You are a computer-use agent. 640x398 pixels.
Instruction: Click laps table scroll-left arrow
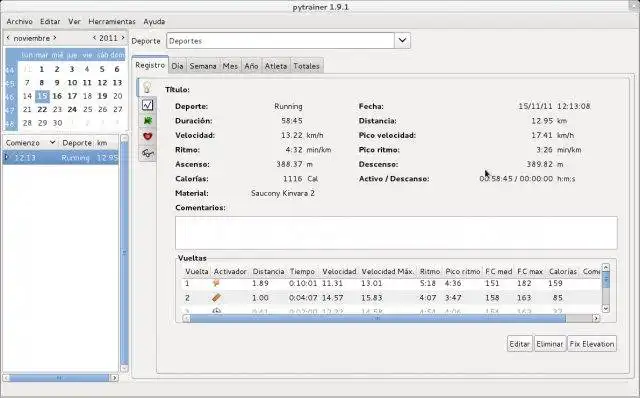186,318
